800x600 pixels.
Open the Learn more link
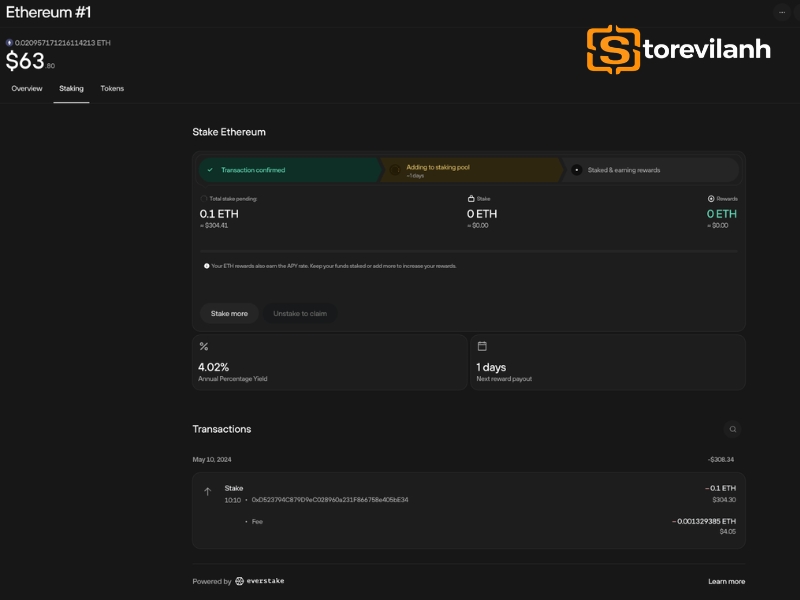click(727, 581)
